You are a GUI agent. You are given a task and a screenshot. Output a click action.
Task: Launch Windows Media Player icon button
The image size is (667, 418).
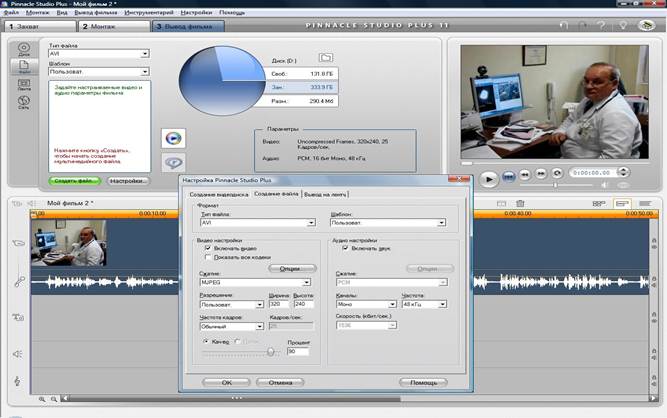tap(174, 138)
